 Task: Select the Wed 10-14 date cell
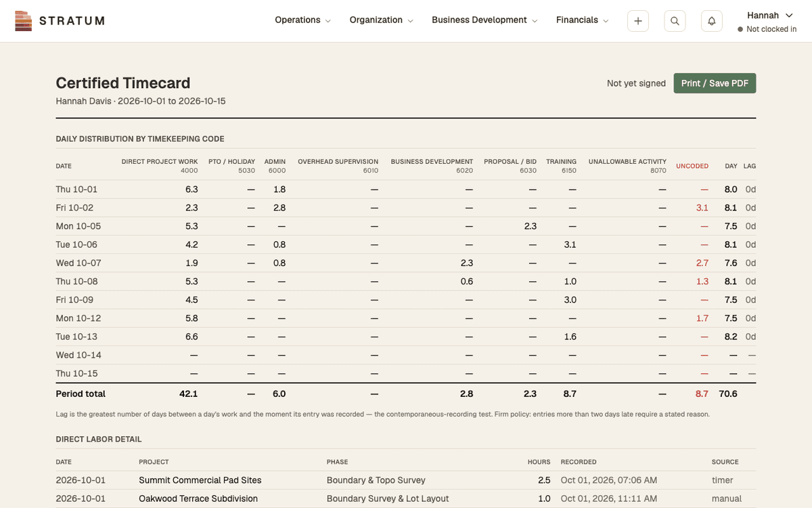click(78, 354)
